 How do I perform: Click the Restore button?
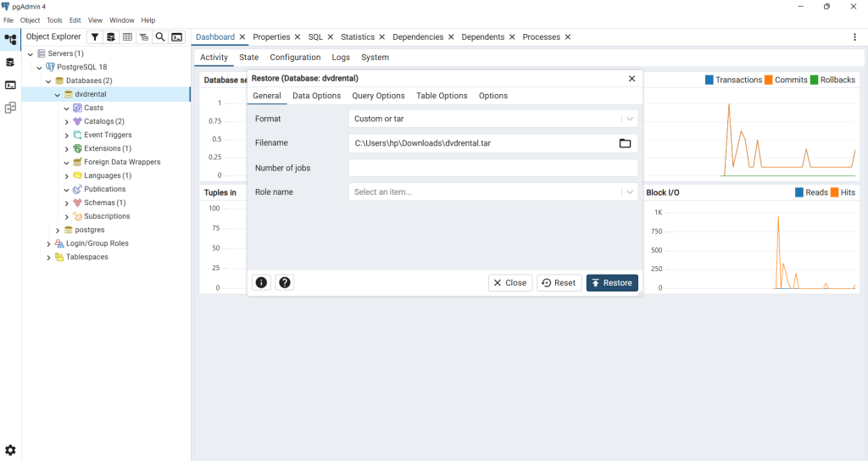[612, 283]
